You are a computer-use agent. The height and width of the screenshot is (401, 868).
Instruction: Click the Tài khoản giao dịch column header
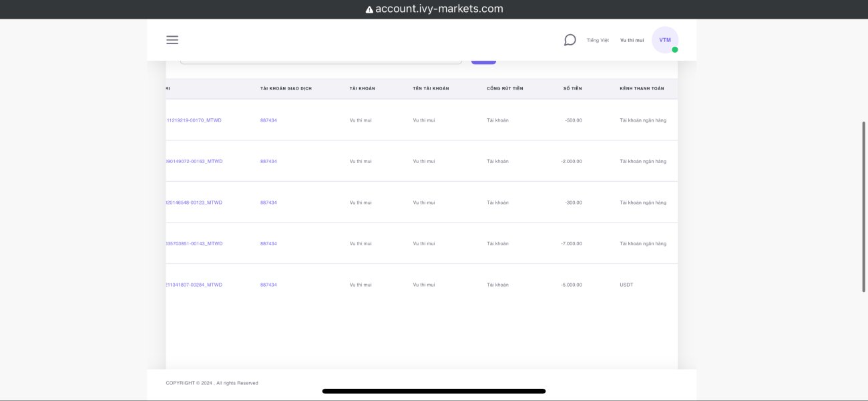286,88
